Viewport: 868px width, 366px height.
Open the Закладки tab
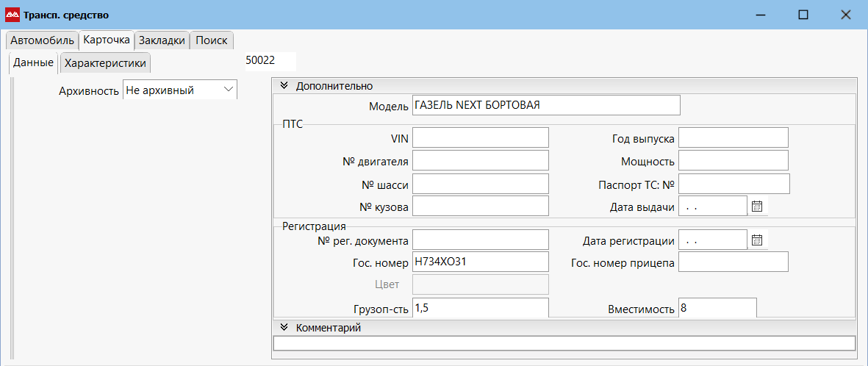[162, 40]
